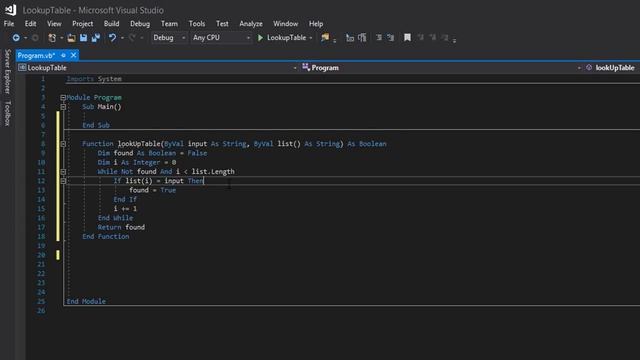Click the Navigate Forward arrow icon

[x=36, y=38]
